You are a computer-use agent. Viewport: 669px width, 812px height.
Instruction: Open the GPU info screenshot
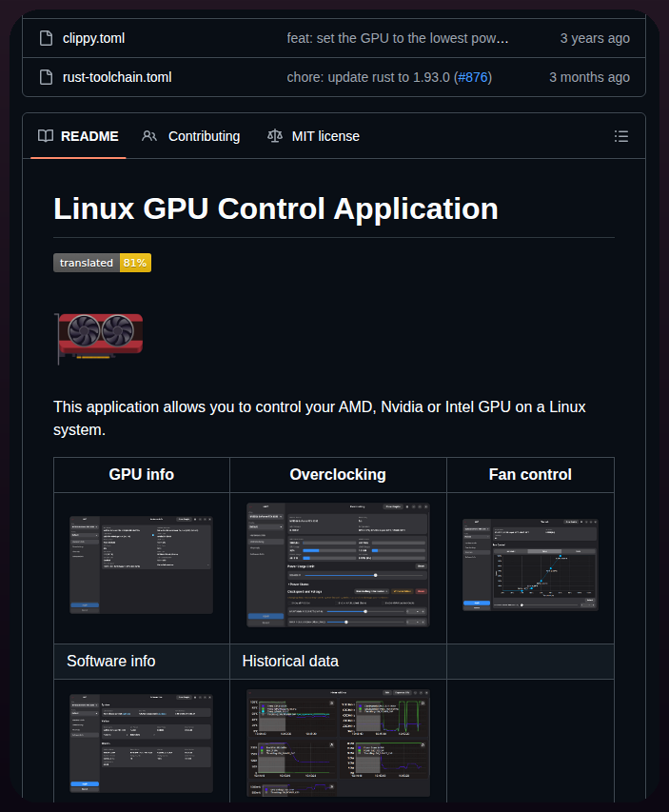click(x=142, y=565)
